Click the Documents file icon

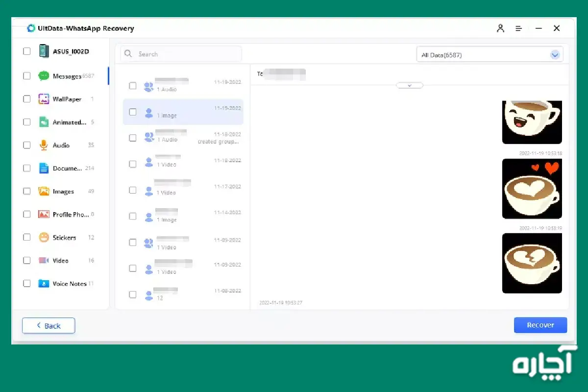tap(44, 168)
